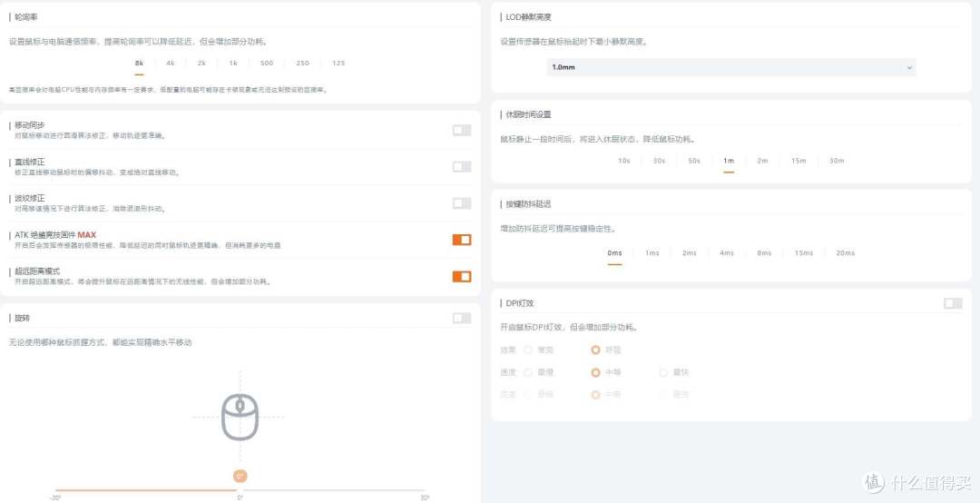Enable the 直线修正 angle snapping switch
The width and height of the screenshot is (980, 503).
tap(462, 166)
